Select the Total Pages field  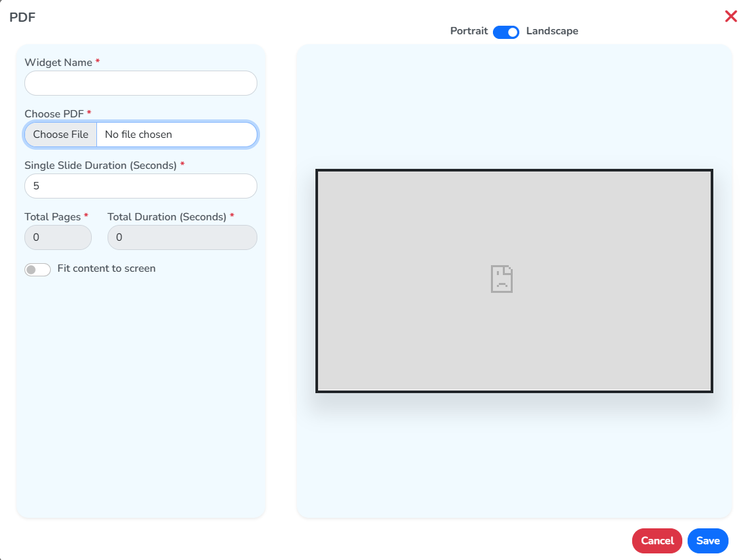tap(58, 237)
